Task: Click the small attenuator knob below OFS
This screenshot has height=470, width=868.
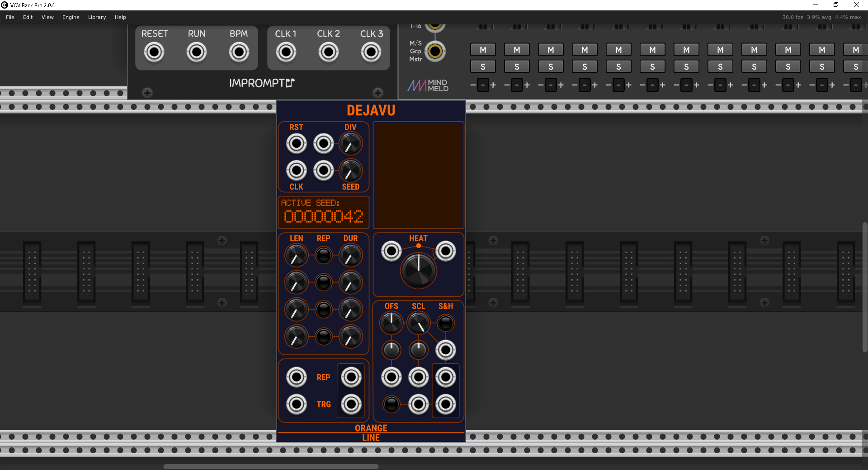Action: click(x=392, y=350)
